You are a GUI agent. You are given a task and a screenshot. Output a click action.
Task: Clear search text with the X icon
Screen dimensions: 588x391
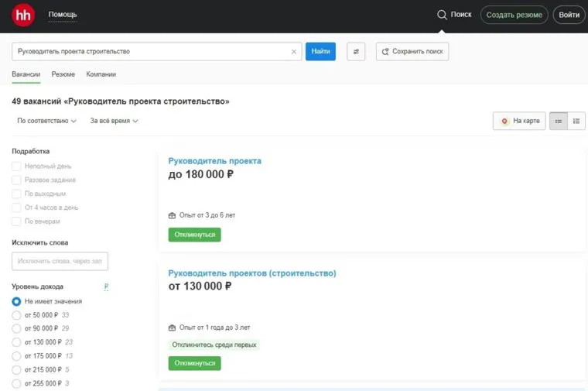[x=293, y=52]
